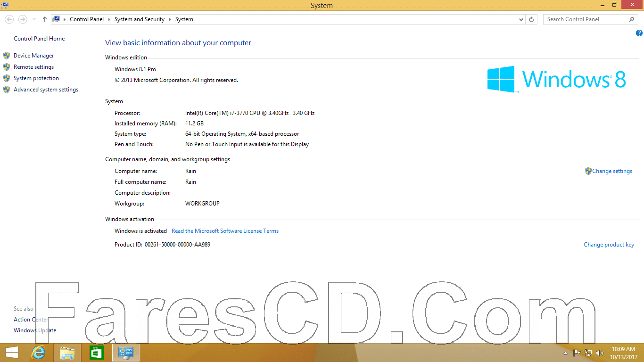This screenshot has height=362, width=644.
Task: Click the network tray icon
Action: (x=588, y=353)
